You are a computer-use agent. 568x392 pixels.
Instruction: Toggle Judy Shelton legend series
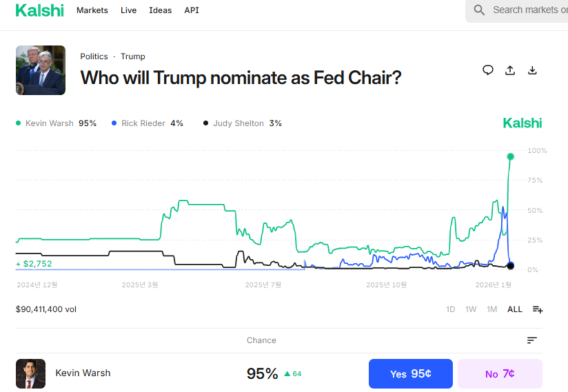click(x=238, y=123)
